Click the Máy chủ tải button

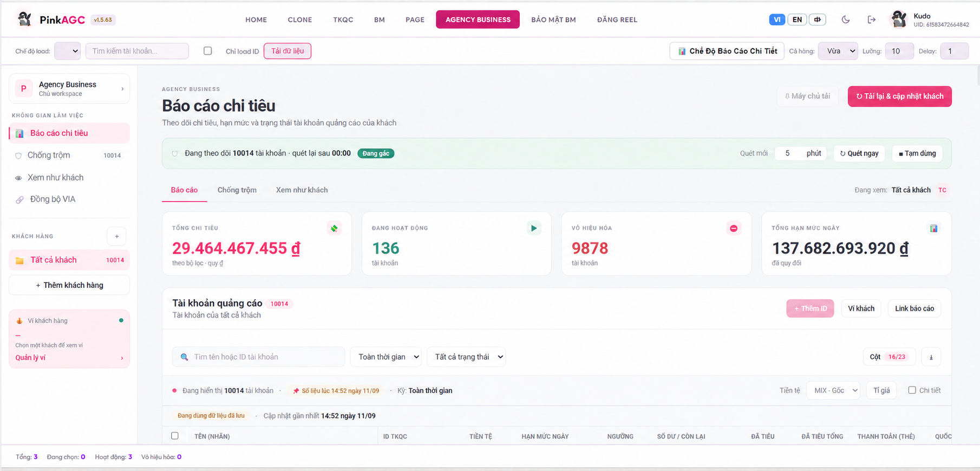click(x=807, y=96)
